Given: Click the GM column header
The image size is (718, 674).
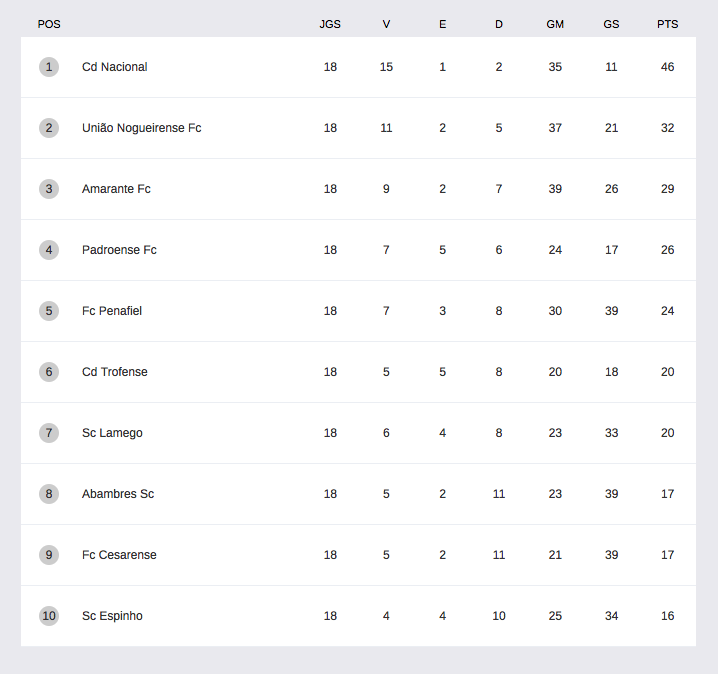Looking at the screenshot, I should click(555, 24).
